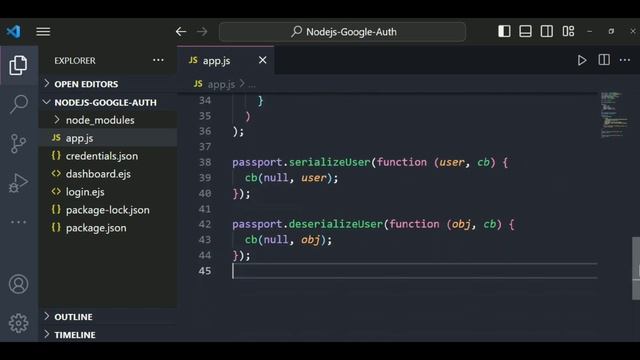The image size is (640, 360).
Task: Toggle the bottom panel layout icon
Action: point(525,31)
